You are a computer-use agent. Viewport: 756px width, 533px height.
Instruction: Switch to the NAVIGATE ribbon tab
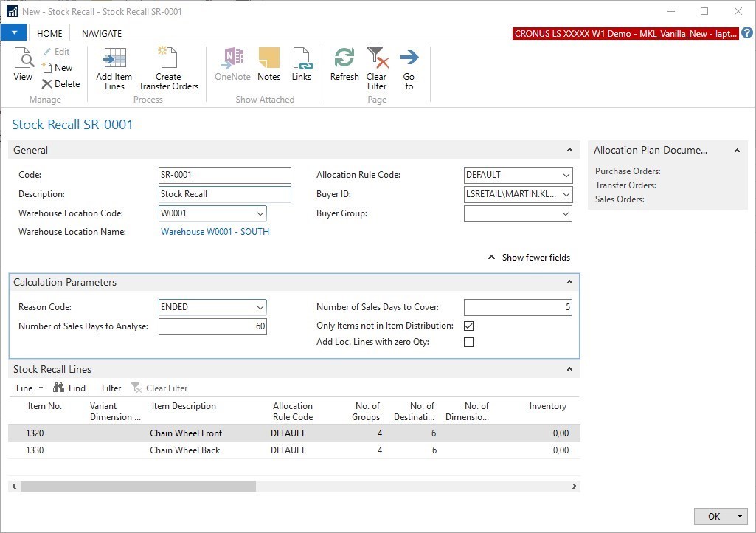pyautogui.click(x=102, y=33)
